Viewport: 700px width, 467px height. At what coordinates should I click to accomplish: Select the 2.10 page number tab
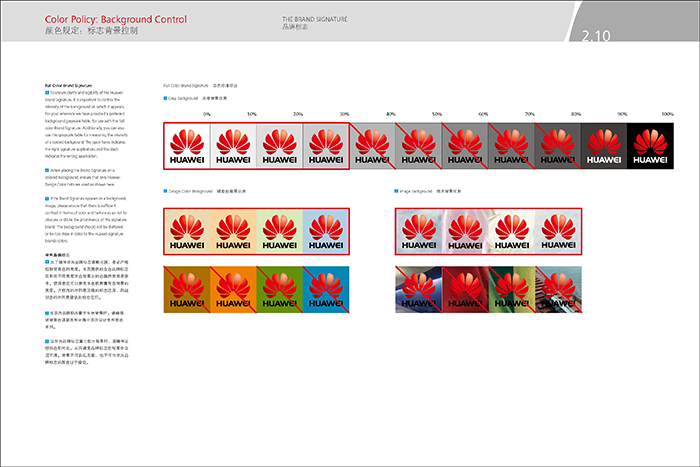point(597,37)
